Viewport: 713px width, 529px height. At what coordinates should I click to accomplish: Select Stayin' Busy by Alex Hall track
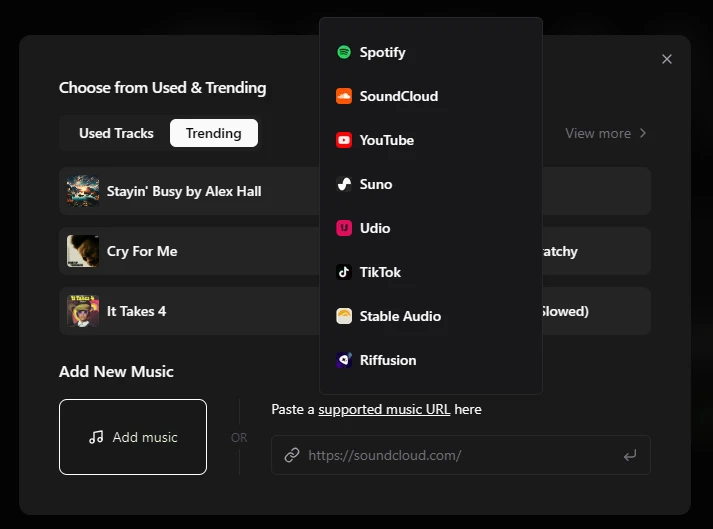(x=184, y=191)
